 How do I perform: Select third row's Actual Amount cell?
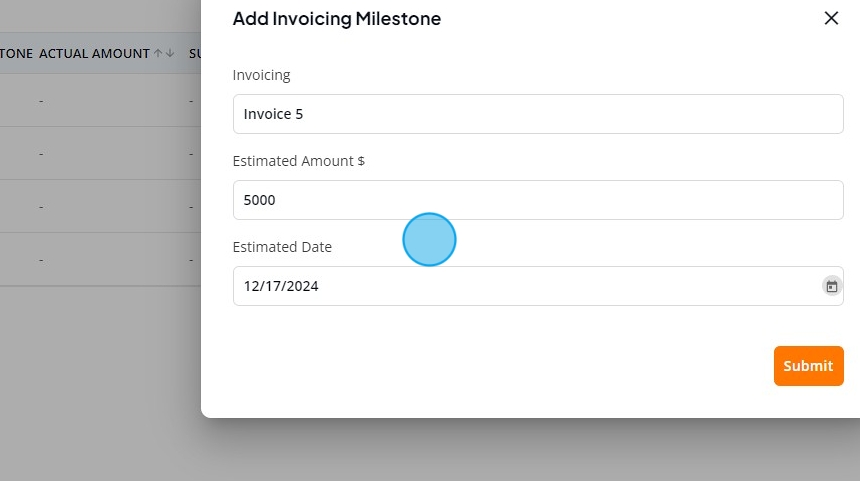tap(41, 206)
